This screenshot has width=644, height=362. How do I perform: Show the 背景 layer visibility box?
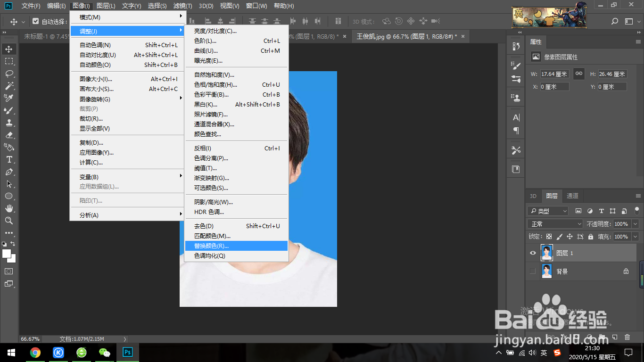tap(533, 271)
